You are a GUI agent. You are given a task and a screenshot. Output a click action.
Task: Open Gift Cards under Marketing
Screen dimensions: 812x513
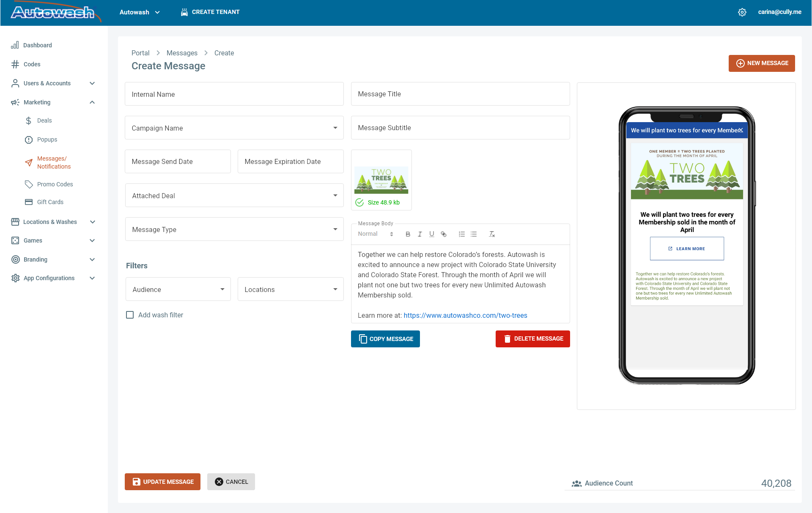pyautogui.click(x=50, y=202)
